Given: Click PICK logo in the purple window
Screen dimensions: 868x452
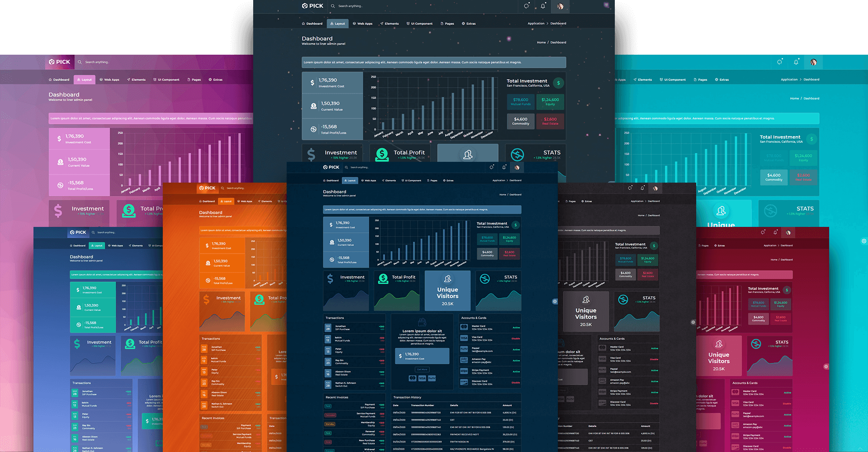Looking at the screenshot, I should tap(60, 62).
